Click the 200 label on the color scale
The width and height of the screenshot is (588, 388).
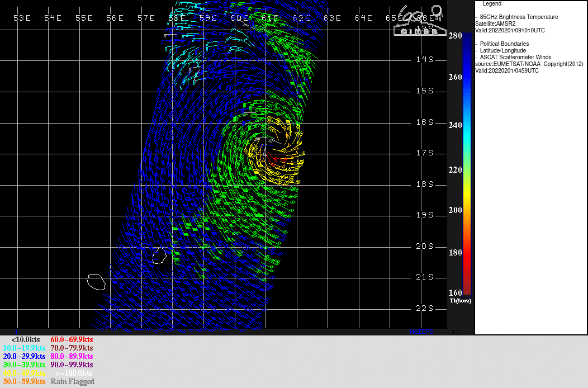(x=455, y=210)
